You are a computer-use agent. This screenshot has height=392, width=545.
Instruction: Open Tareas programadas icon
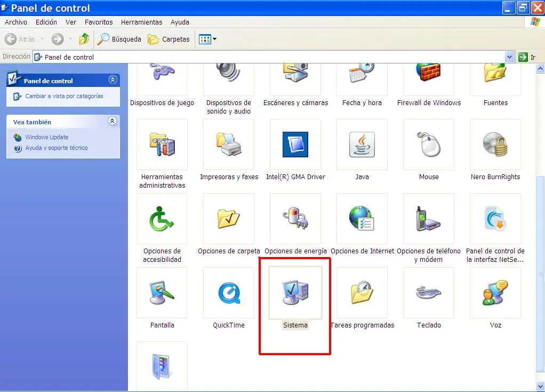tap(362, 293)
